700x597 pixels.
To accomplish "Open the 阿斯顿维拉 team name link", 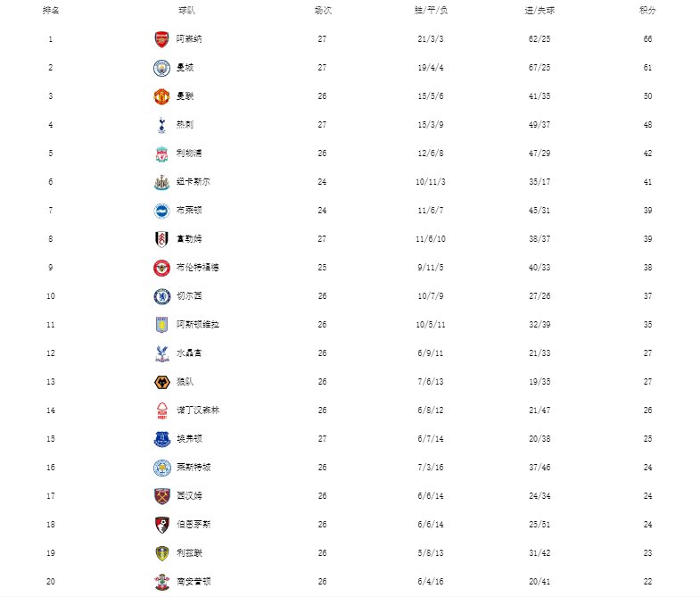I will pos(198,325).
